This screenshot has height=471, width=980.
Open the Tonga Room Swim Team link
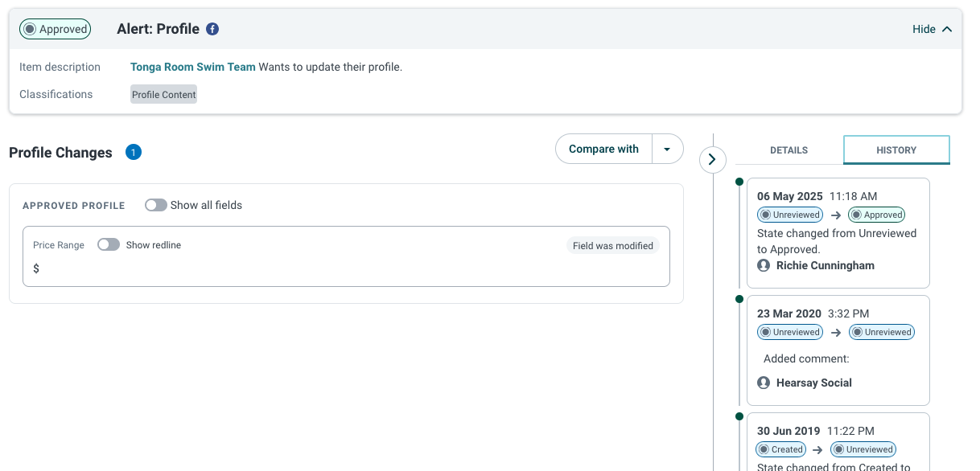tap(193, 67)
